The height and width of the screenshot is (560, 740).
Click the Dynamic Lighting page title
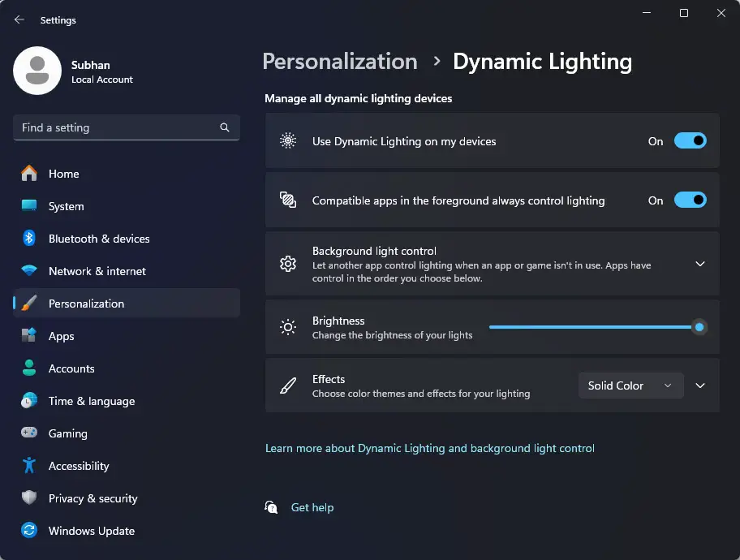542,62
